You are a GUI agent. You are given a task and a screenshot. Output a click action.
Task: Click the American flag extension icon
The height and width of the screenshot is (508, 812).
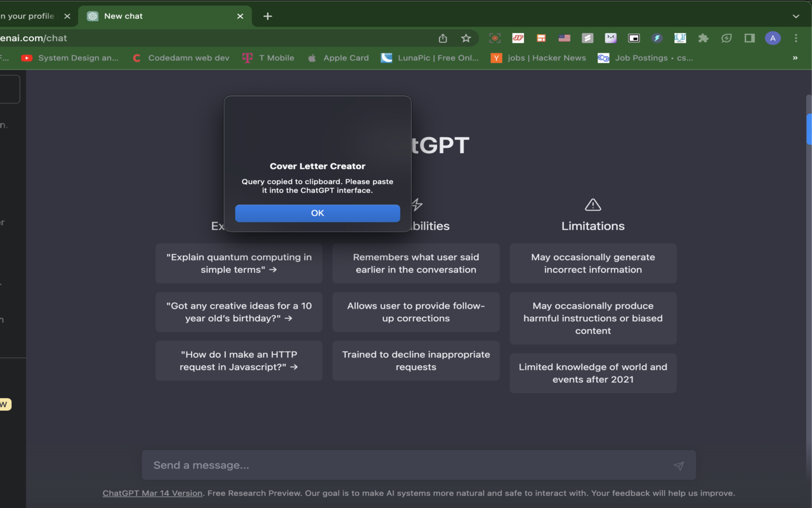(x=564, y=38)
